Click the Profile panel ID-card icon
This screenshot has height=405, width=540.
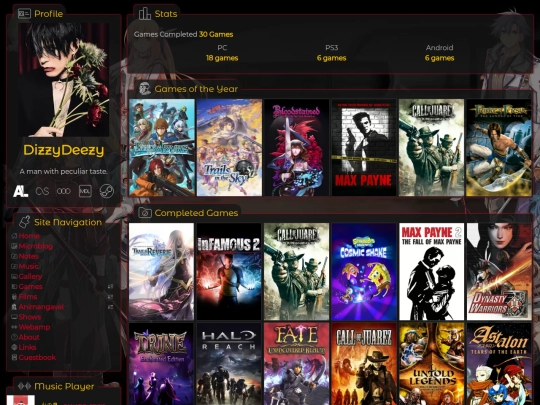coord(24,14)
